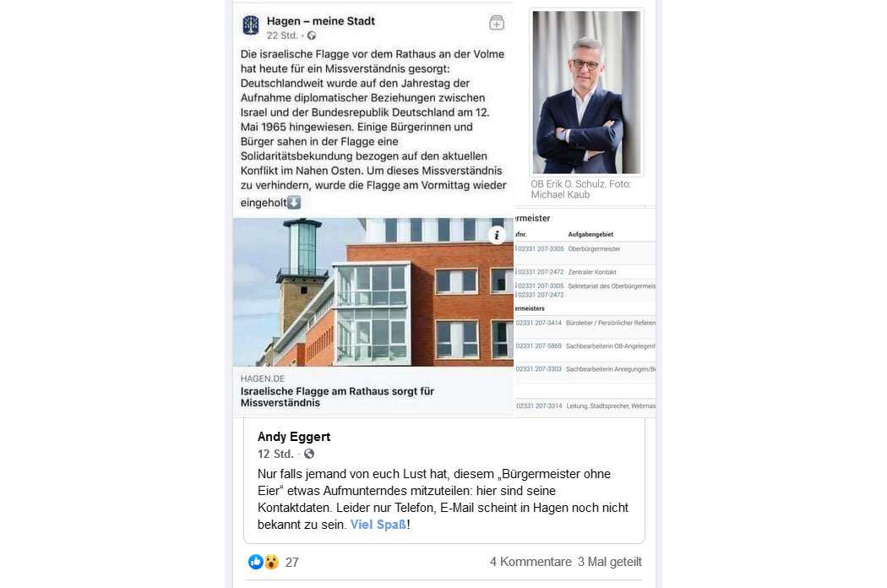This screenshot has width=887, height=588.
Task: Click the 3 Mal geteilt shares count
Action: click(x=610, y=562)
